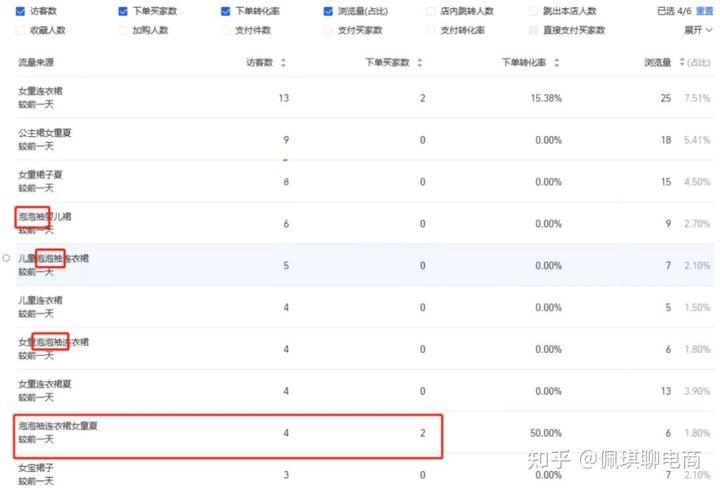
Task: Enable the 支付转化率 checkbox
Action: (431, 30)
